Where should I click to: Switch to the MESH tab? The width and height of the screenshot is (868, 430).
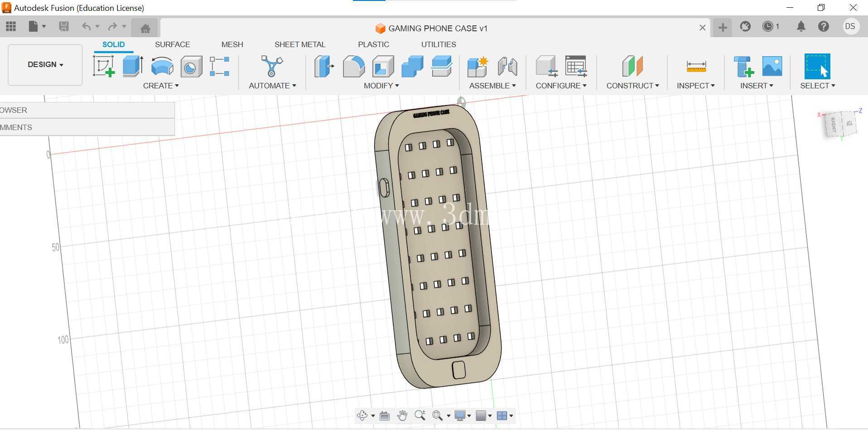232,44
